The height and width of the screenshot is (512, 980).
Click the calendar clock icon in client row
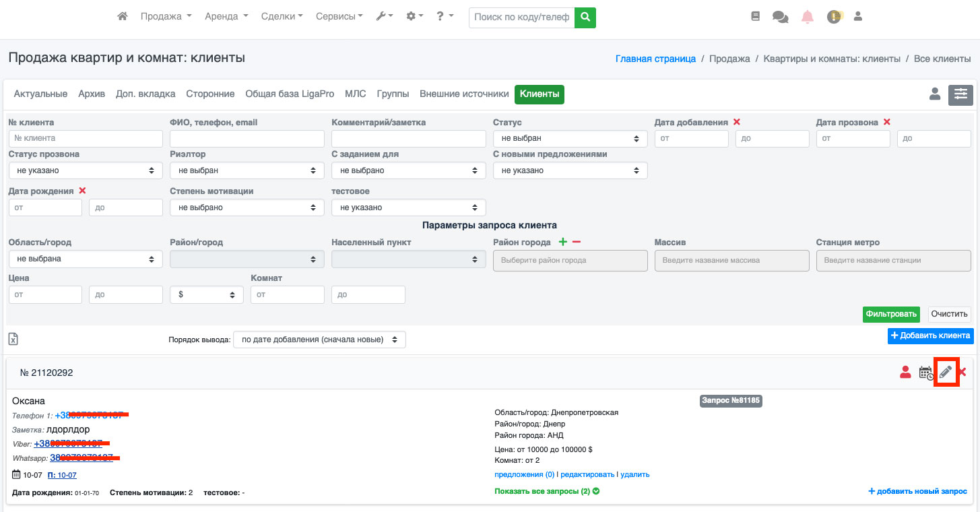926,373
